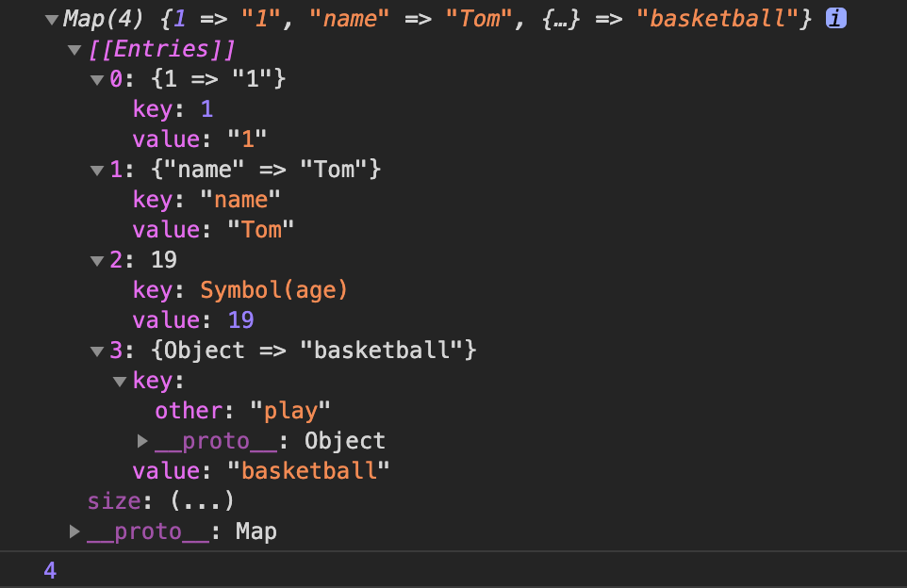This screenshot has height=588, width=907.
Task: Expand the __proto__: Map row
Action: (74, 531)
